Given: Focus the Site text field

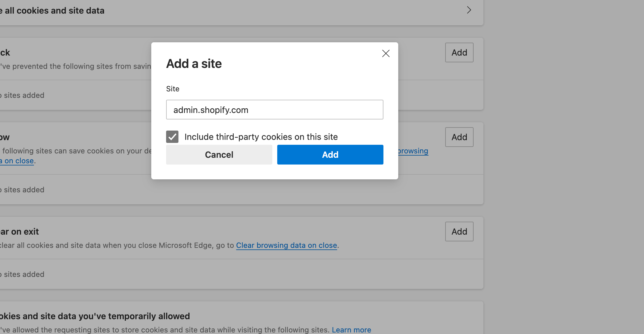Looking at the screenshot, I should coord(274,110).
